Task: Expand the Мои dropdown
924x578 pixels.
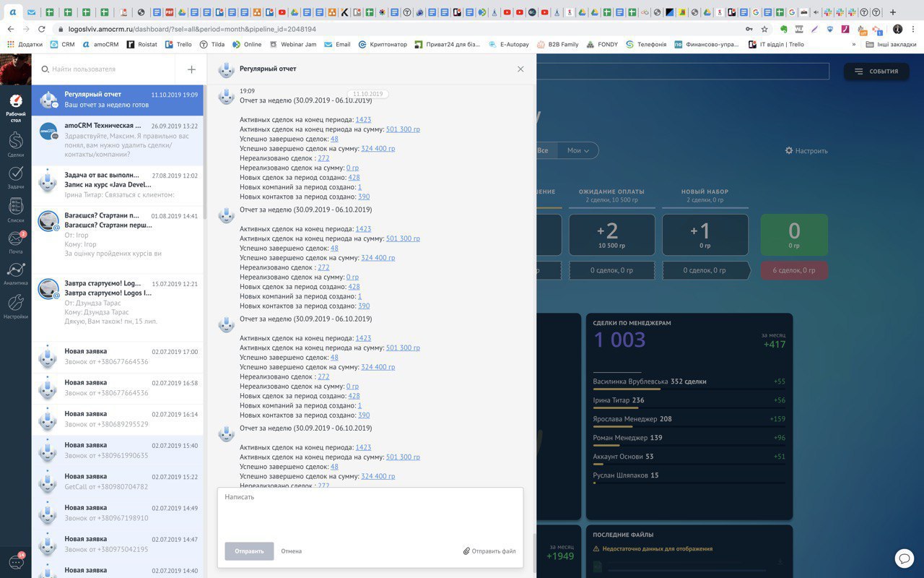Action: (577, 150)
